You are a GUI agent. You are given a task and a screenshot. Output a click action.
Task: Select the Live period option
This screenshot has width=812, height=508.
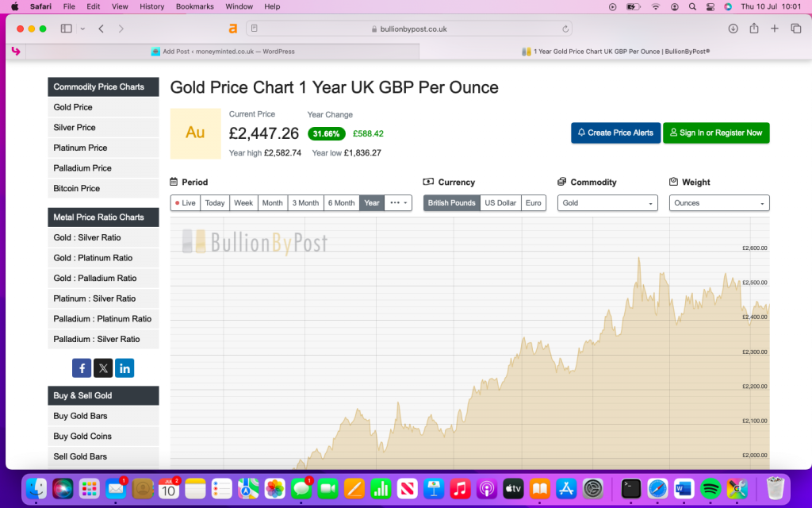(x=186, y=203)
